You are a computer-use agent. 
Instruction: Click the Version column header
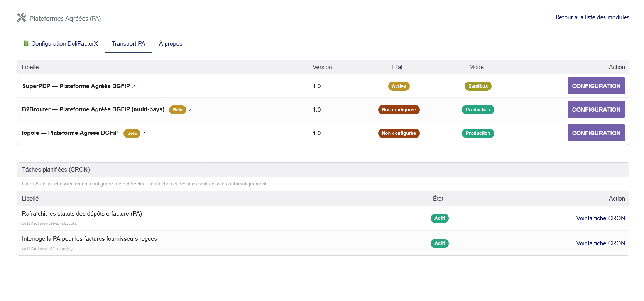pyautogui.click(x=322, y=67)
